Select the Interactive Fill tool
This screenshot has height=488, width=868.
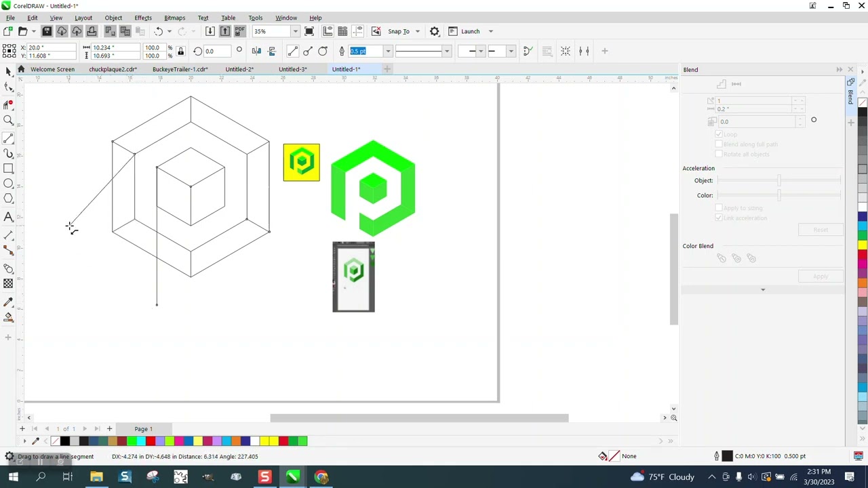pyautogui.click(x=8, y=318)
